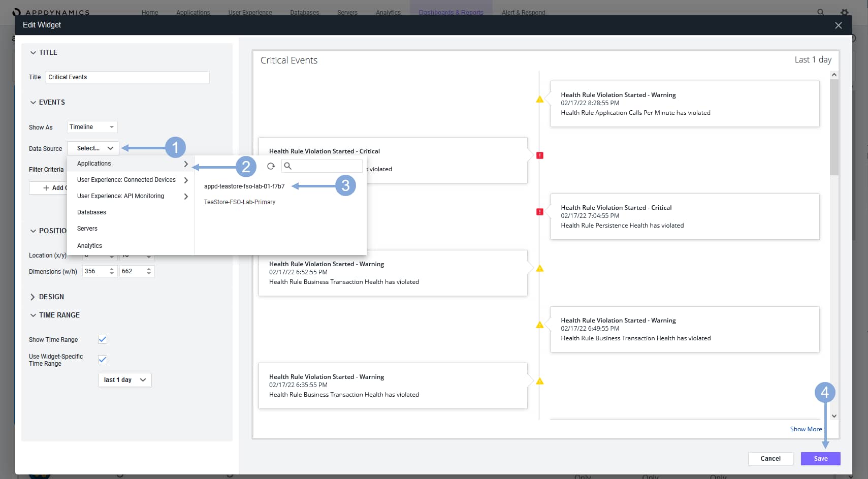Image resolution: width=868 pixels, height=479 pixels.
Task: Open the settings gear in top bar
Action: click(x=844, y=12)
